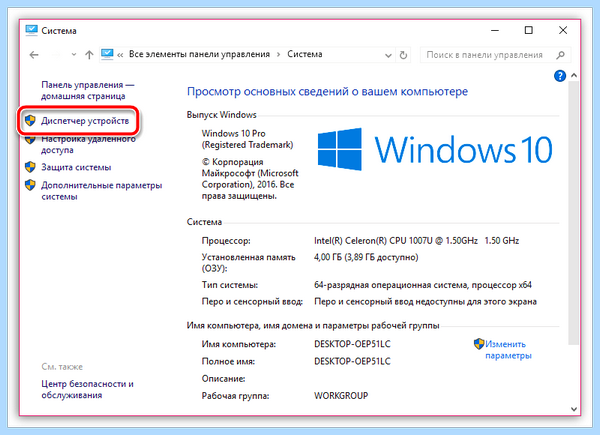
Task: Click the memory value '4,00 ГБ (3,89 ГБ доступно)'
Action: pyautogui.click(x=366, y=257)
